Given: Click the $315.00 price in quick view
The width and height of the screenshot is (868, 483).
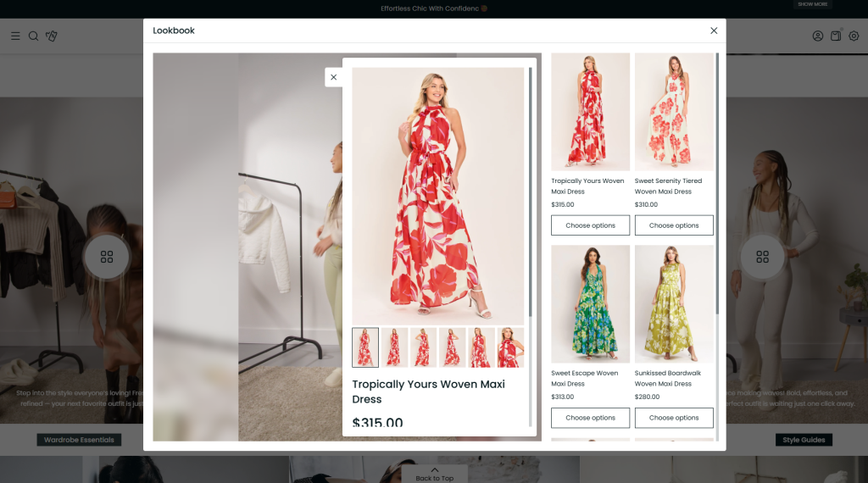Looking at the screenshot, I should pyautogui.click(x=377, y=423).
